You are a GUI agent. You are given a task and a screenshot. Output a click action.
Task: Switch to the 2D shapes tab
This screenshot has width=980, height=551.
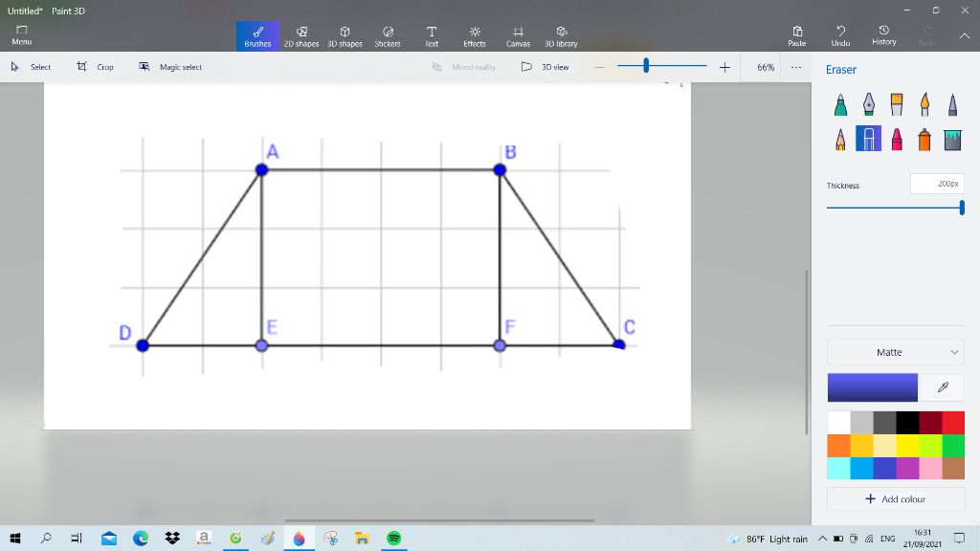[x=301, y=35]
